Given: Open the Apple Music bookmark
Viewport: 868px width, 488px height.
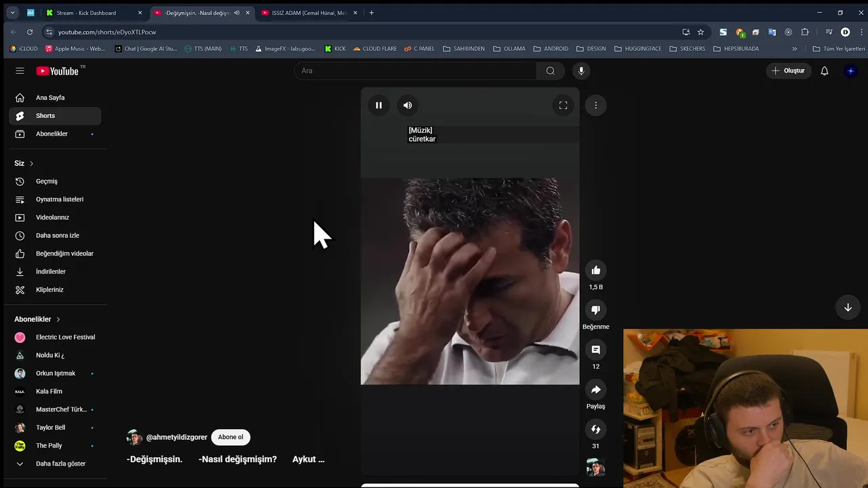Looking at the screenshot, I should pos(75,49).
